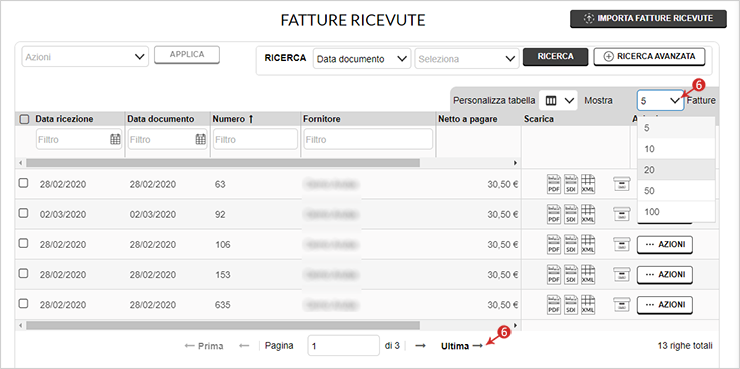740x369 pixels.
Task: Open the Data documento search dropdown
Action: tap(362, 59)
